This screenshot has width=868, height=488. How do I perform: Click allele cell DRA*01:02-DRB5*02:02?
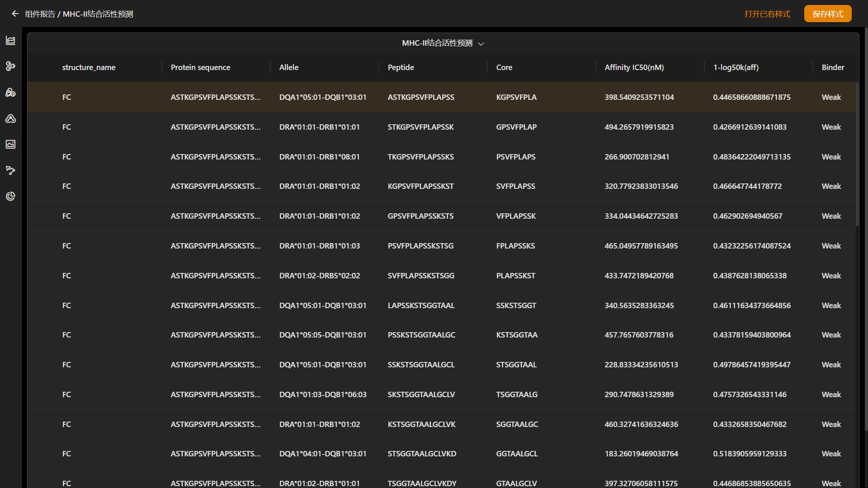(x=319, y=276)
